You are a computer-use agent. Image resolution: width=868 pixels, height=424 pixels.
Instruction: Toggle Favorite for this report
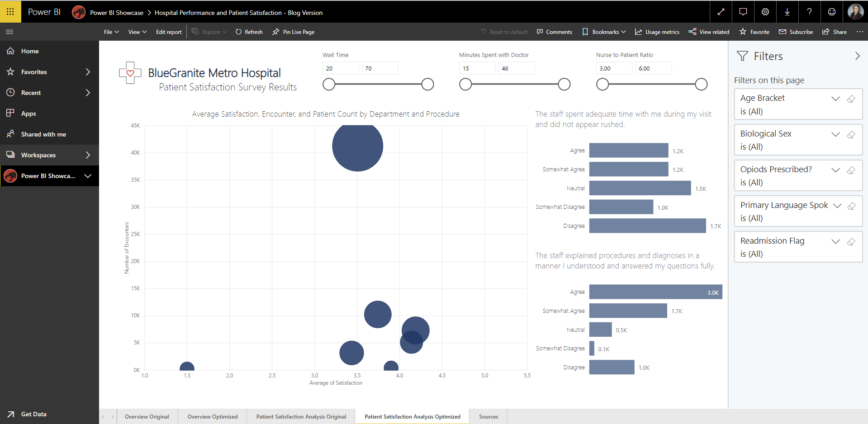coord(754,32)
